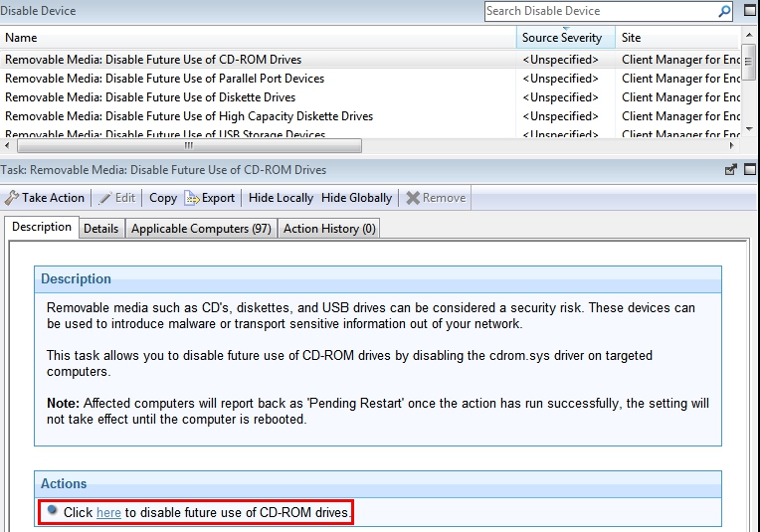Click the Remove X icon

tap(413, 198)
